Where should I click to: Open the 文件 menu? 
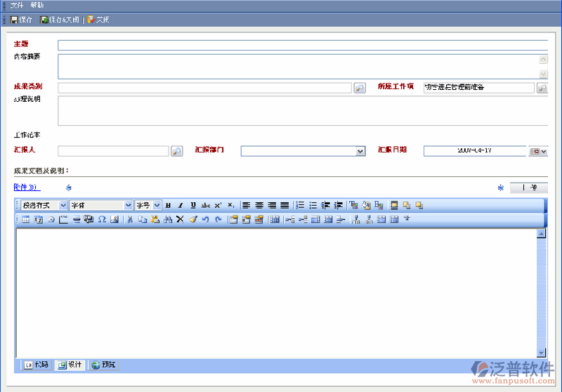pos(17,5)
